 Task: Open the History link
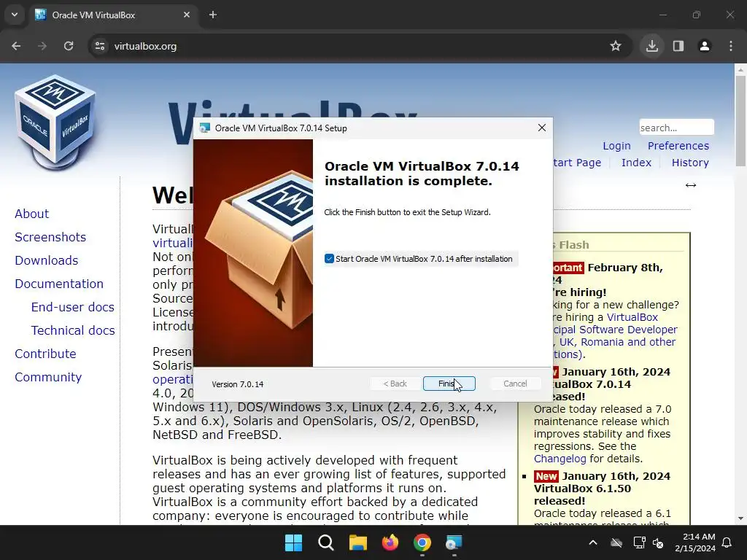pos(690,163)
